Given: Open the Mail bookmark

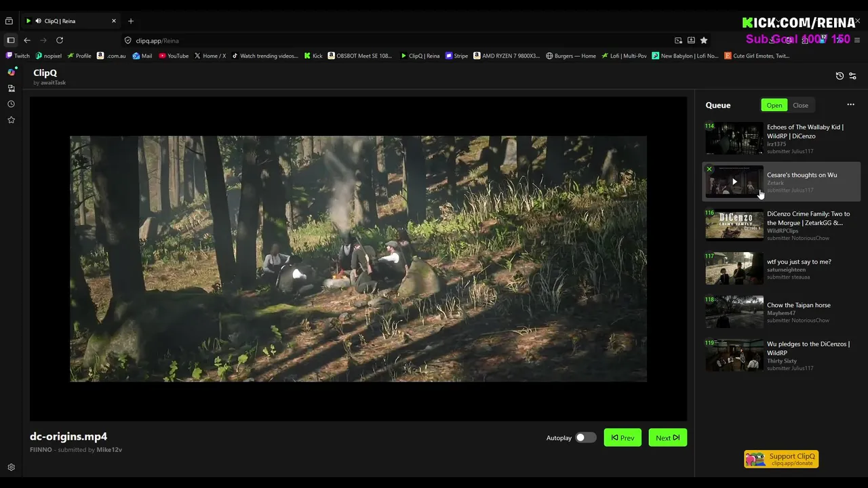Looking at the screenshot, I should click(142, 56).
